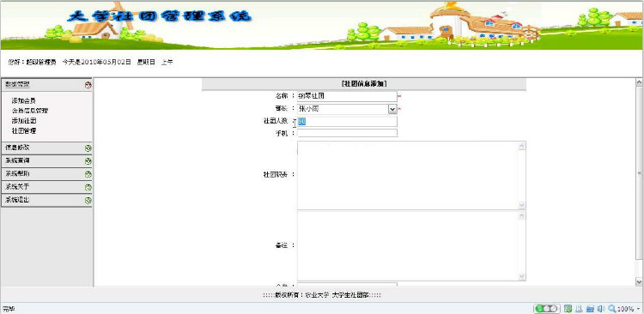Expand 信息修改 using its green arrow icon

pyautogui.click(x=88, y=148)
